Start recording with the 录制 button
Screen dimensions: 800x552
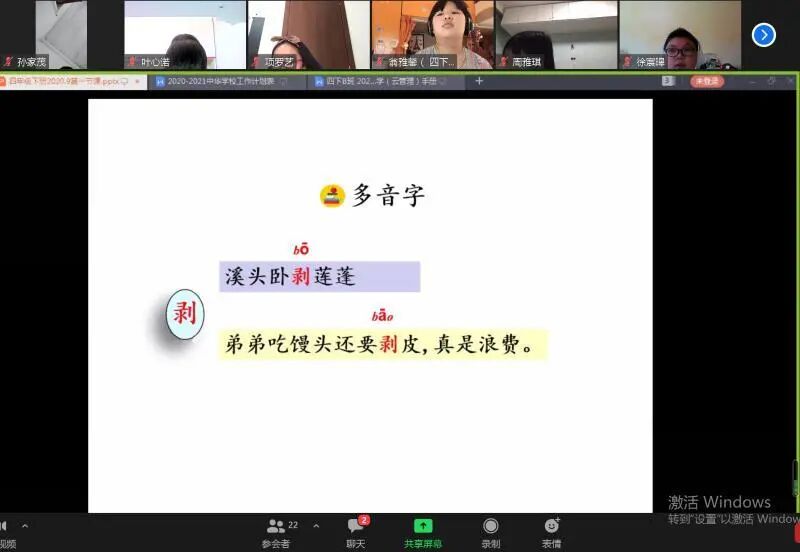click(490, 533)
